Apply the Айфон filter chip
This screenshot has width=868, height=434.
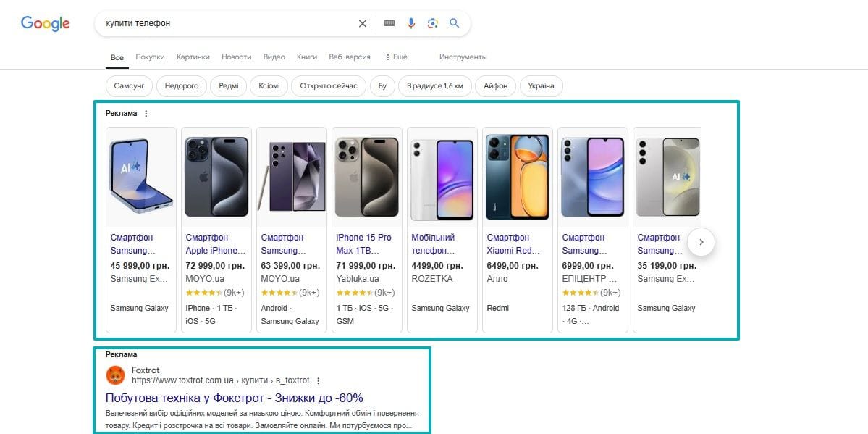[x=495, y=86]
